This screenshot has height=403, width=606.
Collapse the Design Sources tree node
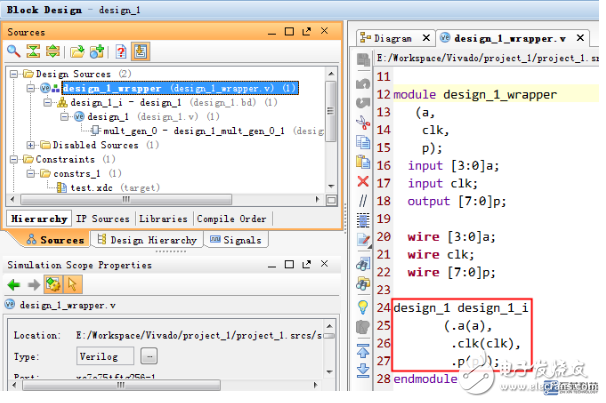coord(14,74)
